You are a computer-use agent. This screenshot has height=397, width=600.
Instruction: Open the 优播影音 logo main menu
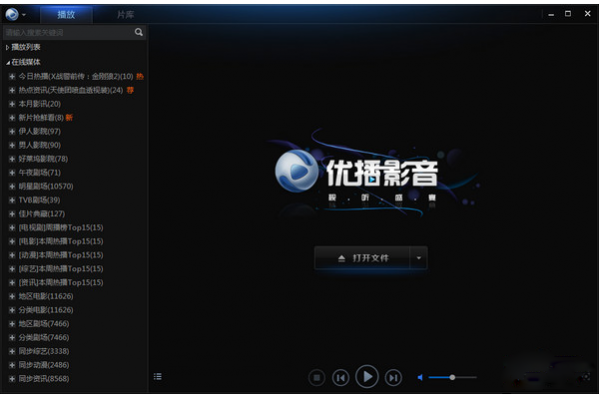tap(12, 14)
